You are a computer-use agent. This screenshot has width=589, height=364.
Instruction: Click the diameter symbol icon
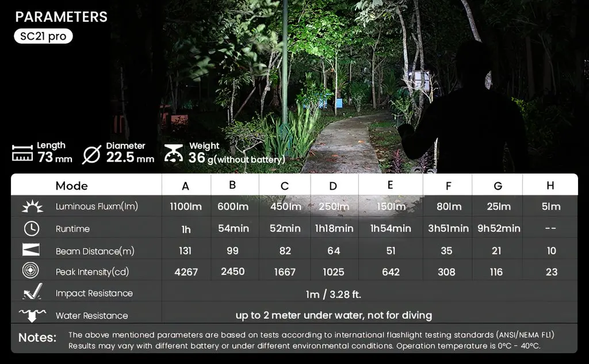coord(91,154)
